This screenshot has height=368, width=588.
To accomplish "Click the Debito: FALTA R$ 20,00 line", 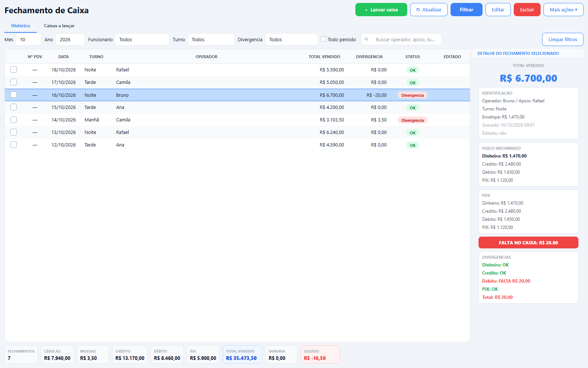I will (506, 281).
